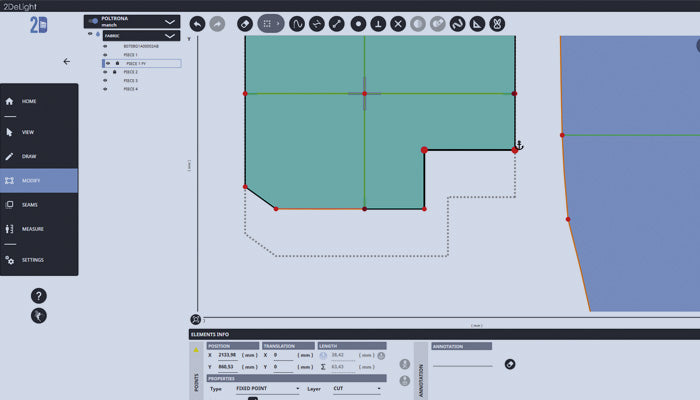Hide PIECE 1 using its eye icon
The height and width of the screenshot is (400, 700).
(x=105, y=55)
